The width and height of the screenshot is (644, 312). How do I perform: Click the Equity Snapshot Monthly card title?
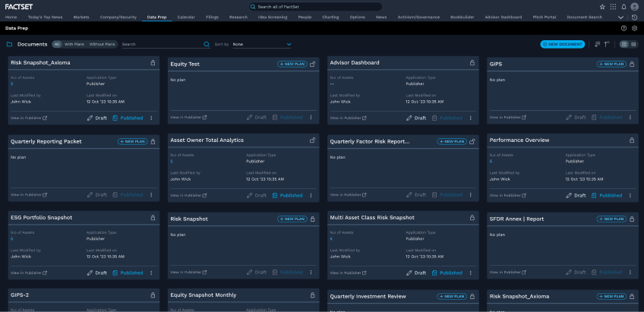point(204,295)
